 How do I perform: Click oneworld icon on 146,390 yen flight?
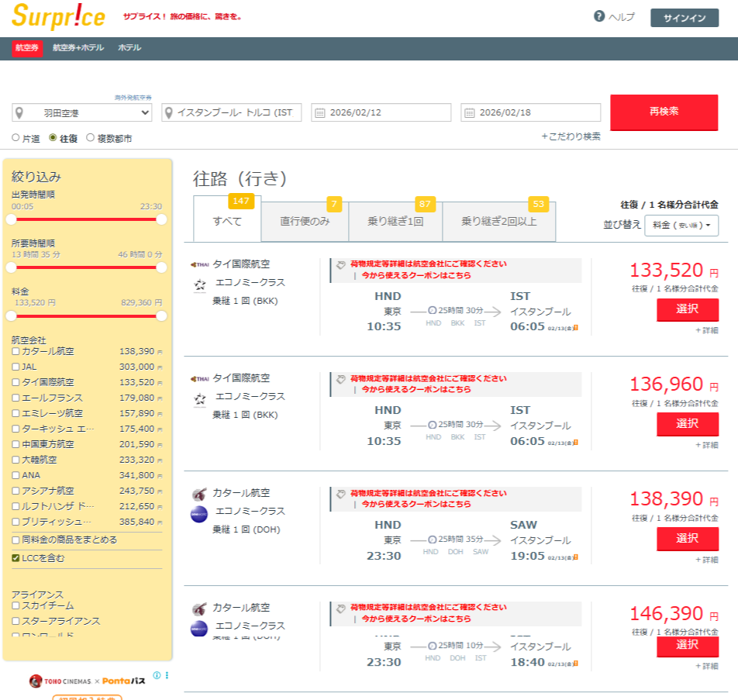pos(199,629)
